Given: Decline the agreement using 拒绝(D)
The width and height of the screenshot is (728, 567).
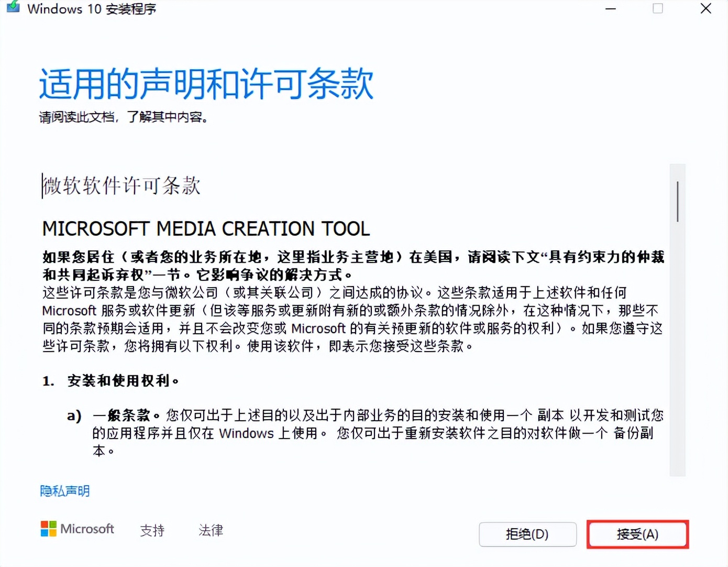Looking at the screenshot, I should coord(527,535).
